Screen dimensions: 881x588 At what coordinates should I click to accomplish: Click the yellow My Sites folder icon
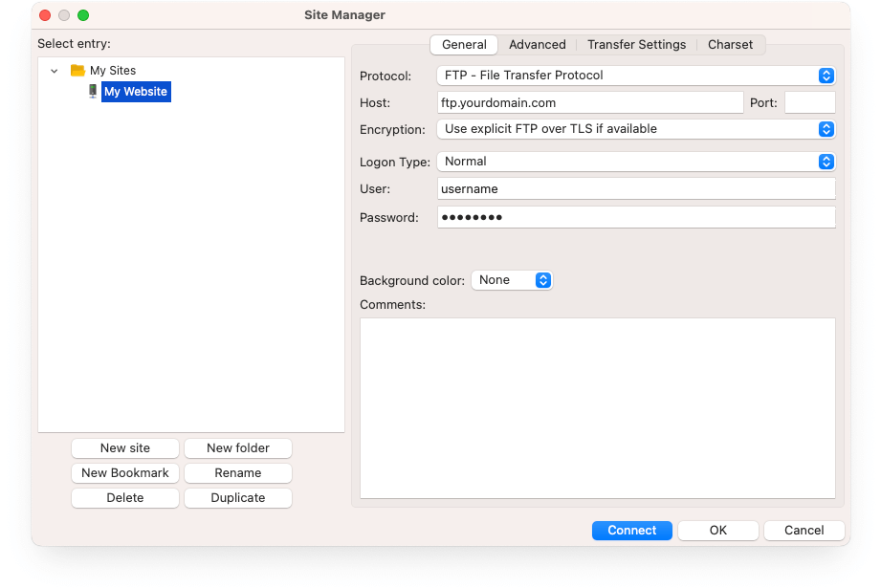pos(77,70)
